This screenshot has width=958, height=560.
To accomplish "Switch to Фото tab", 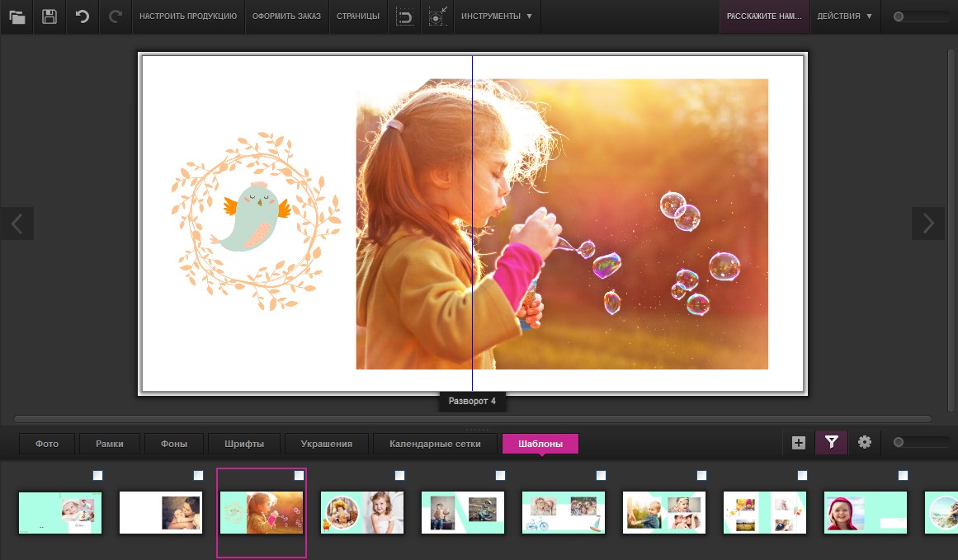I will 47,444.
